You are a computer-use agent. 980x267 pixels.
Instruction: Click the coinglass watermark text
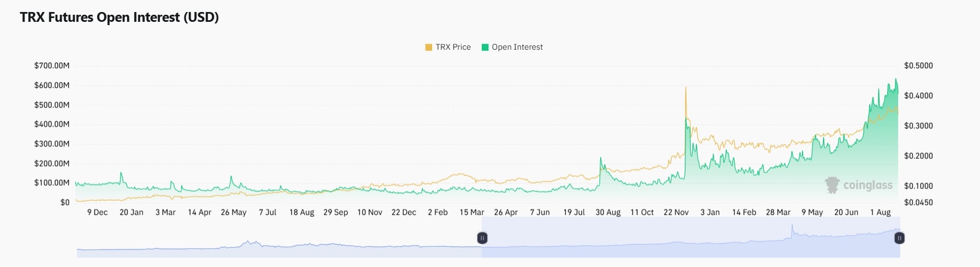coord(868,185)
